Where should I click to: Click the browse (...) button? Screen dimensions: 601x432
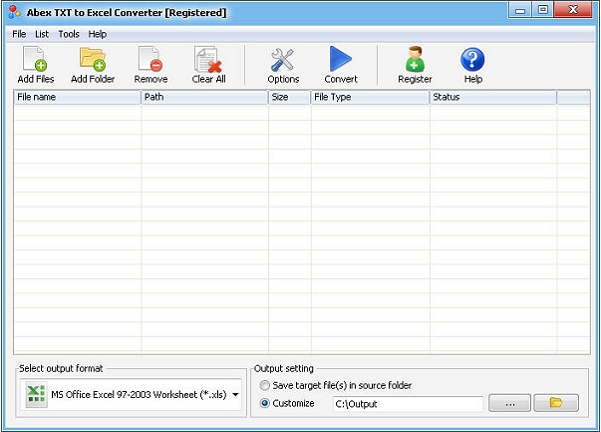click(509, 403)
